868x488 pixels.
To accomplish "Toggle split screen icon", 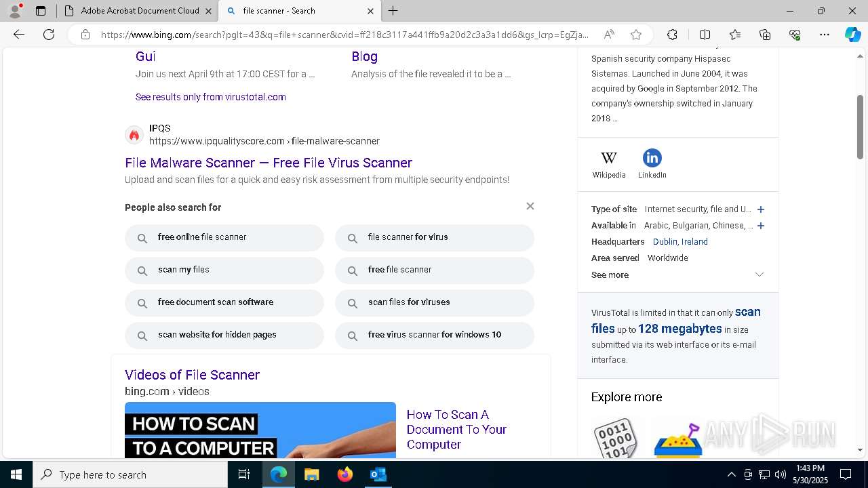I will pos(705,35).
